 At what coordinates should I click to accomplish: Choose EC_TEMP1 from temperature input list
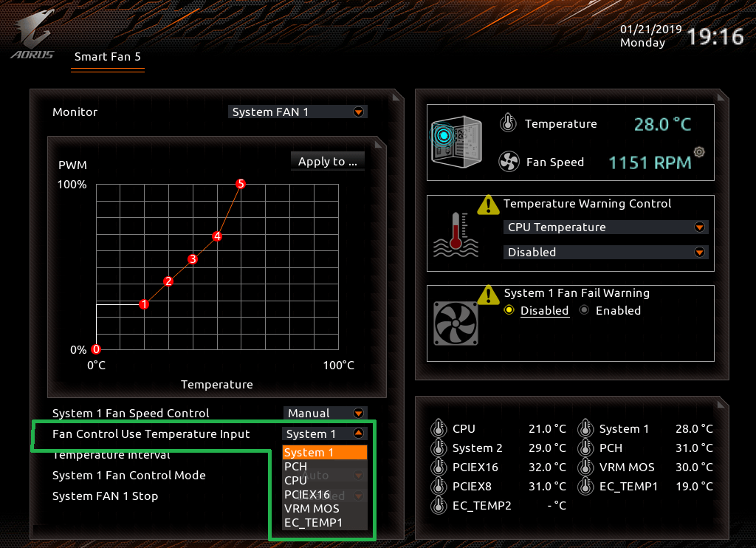click(x=325, y=522)
